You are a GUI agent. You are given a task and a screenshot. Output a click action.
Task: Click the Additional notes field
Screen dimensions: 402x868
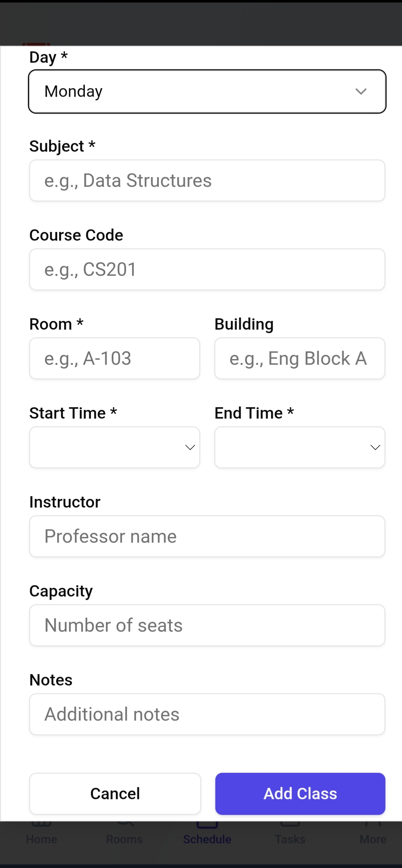[207, 714]
